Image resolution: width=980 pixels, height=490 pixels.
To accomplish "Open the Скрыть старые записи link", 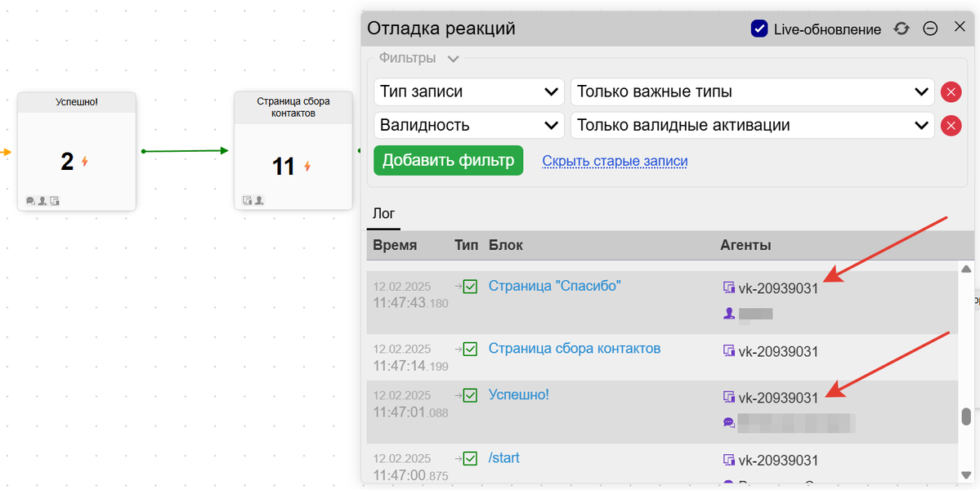I will (615, 160).
